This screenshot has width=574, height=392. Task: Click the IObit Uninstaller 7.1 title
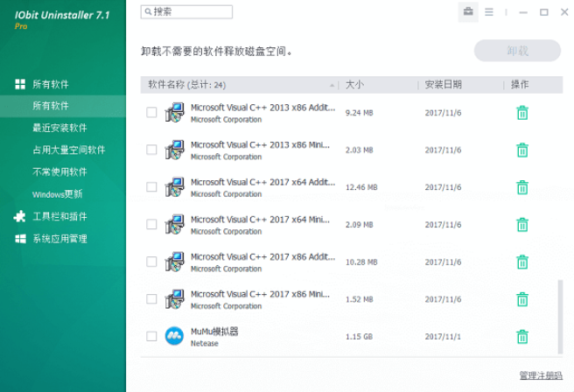pos(62,15)
